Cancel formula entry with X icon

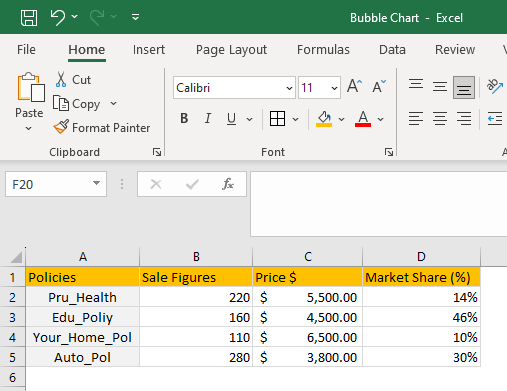click(156, 184)
